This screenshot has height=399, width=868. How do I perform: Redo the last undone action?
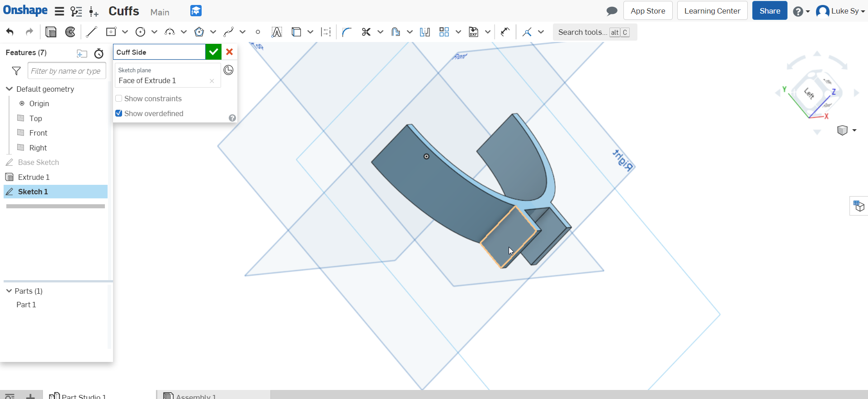pos(29,32)
